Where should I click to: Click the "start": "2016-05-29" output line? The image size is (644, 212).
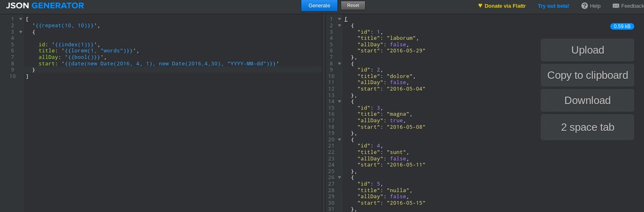(x=391, y=51)
